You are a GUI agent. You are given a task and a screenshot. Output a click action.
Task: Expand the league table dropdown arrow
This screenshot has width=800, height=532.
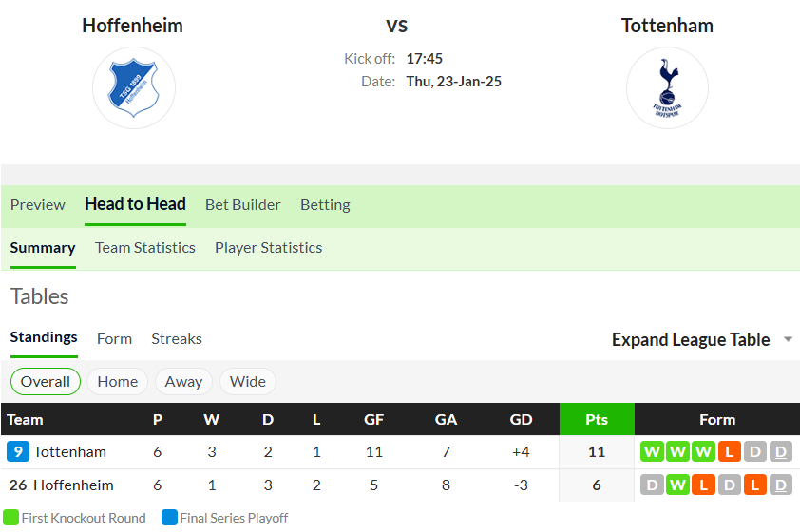click(x=788, y=339)
